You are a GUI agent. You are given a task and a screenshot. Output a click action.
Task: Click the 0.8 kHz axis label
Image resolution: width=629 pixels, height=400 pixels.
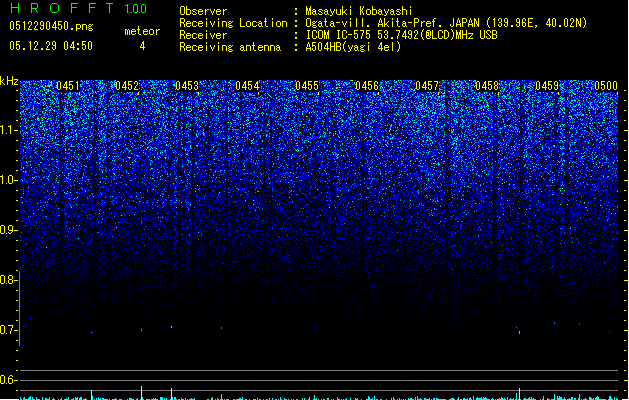pyautogui.click(x=9, y=280)
